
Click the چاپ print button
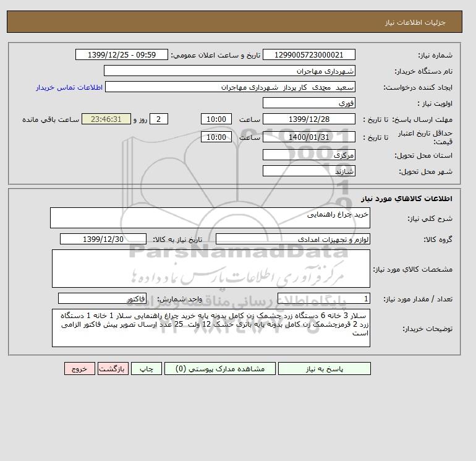pyautogui.click(x=147, y=369)
